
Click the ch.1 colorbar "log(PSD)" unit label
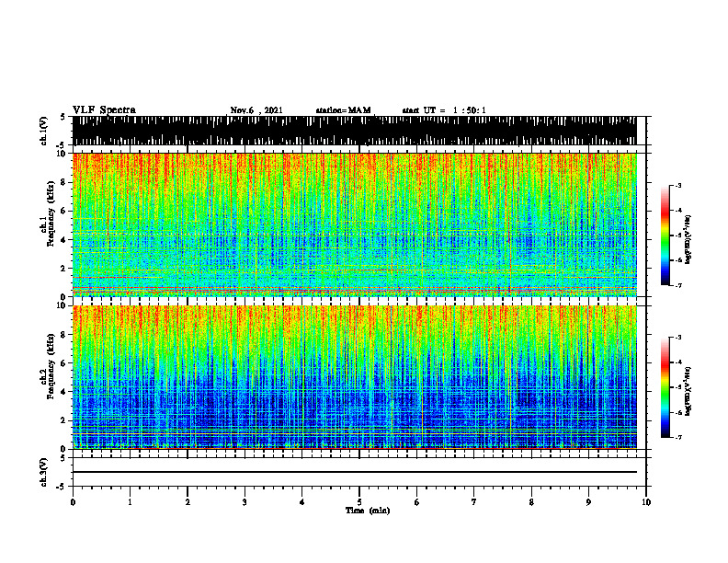(x=688, y=240)
